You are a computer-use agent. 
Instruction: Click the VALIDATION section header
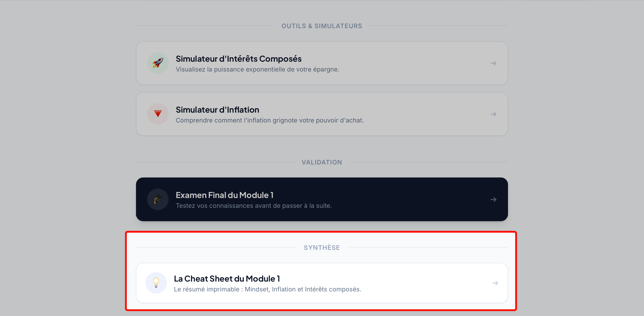(322, 162)
